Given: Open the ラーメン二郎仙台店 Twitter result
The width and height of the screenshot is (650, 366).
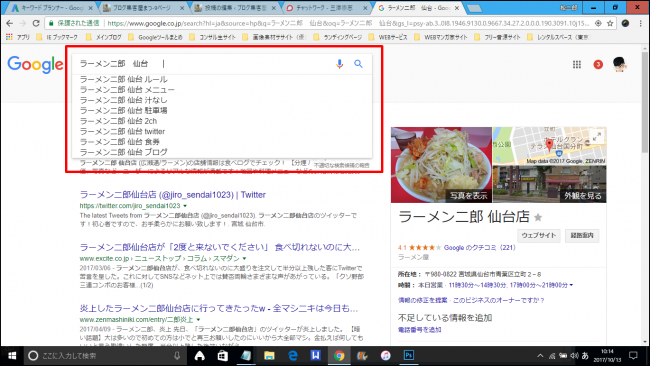Looking at the screenshot, I should (172, 194).
